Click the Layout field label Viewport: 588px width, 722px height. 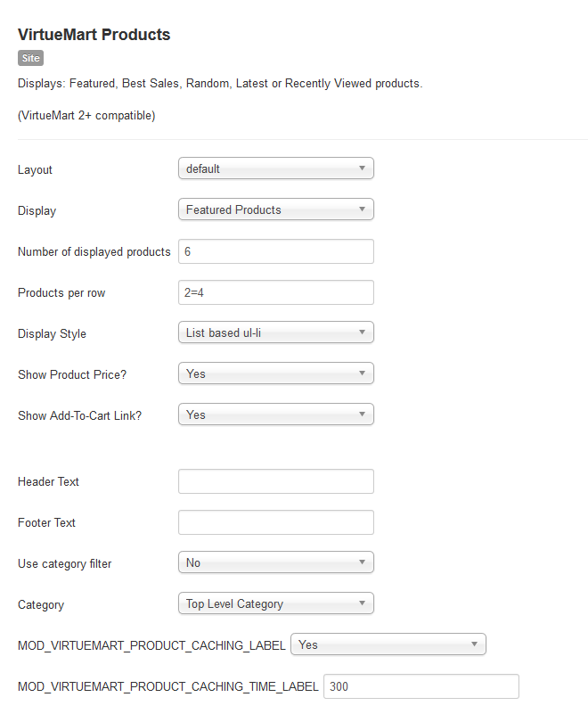[35, 170]
